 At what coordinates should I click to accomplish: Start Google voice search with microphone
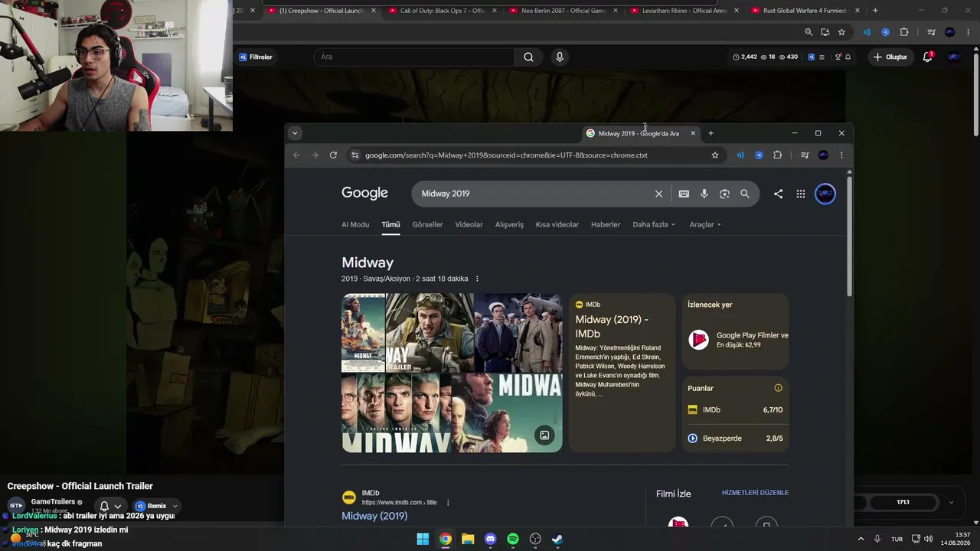[704, 194]
